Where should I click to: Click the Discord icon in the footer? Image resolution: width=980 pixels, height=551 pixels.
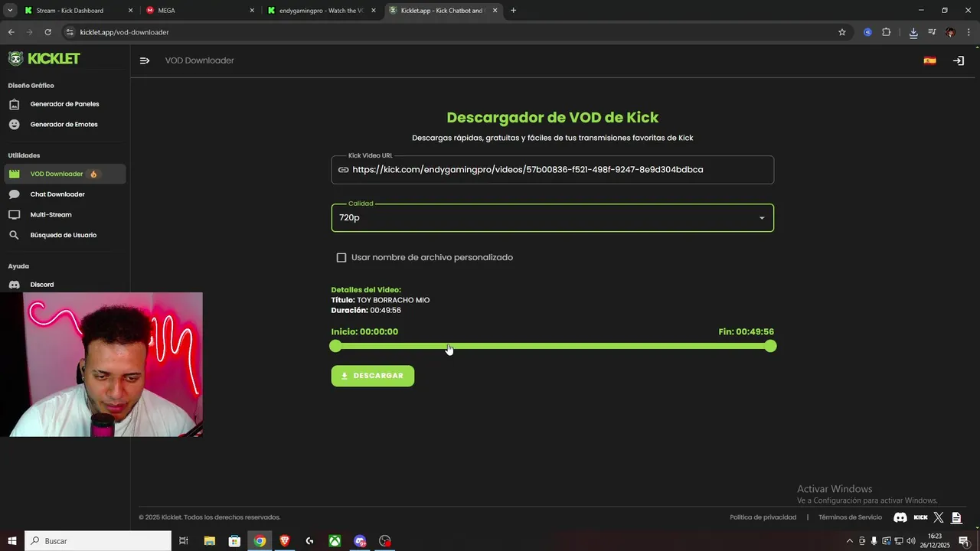[x=900, y=517]
